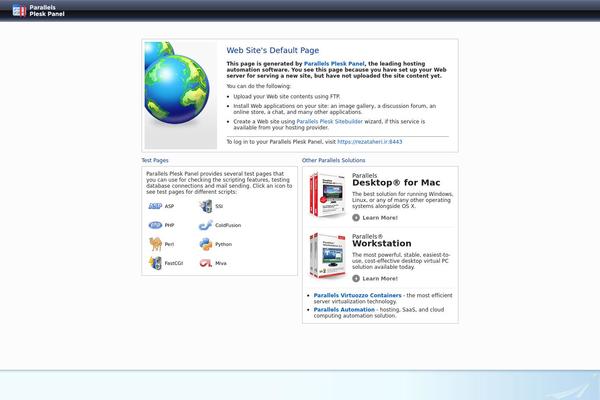Click the PHP label text
The width and height of the screenshot is (600, 400).
pos(169,225)
